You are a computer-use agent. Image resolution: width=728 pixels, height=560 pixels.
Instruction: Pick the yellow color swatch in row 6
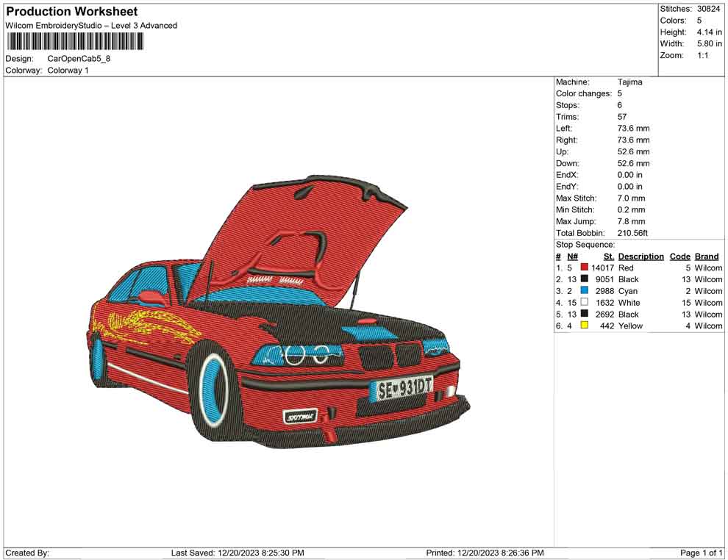(x=585, y=326)
